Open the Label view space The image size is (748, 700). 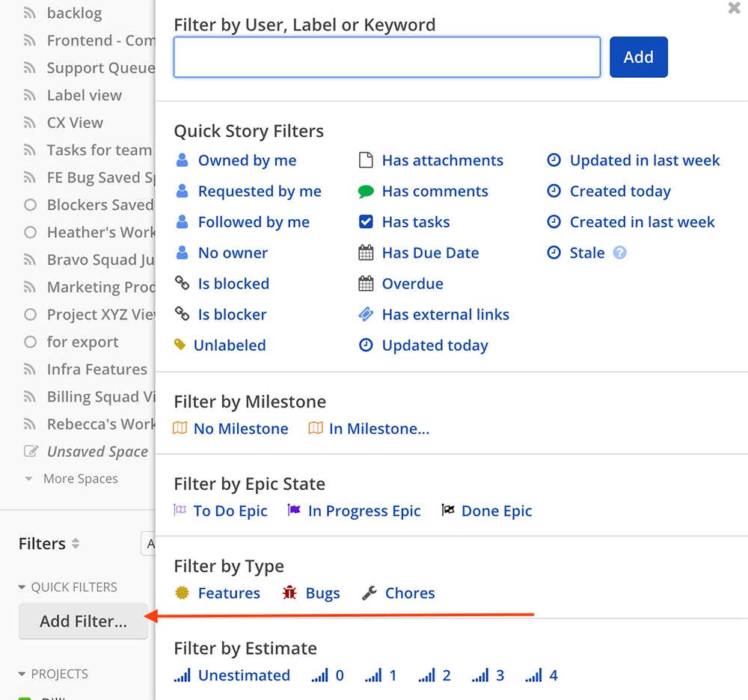[x=85, y=96]
